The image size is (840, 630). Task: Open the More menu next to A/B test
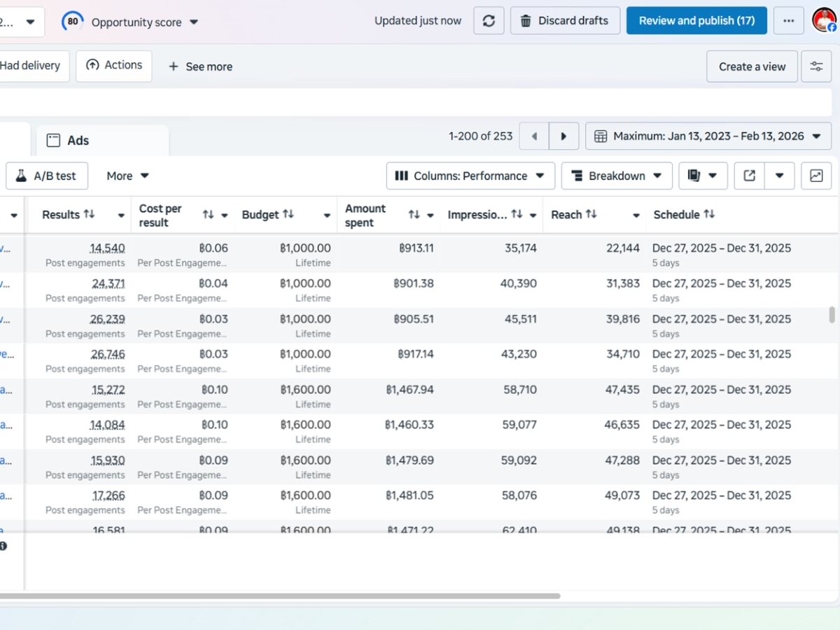point(127,176)
